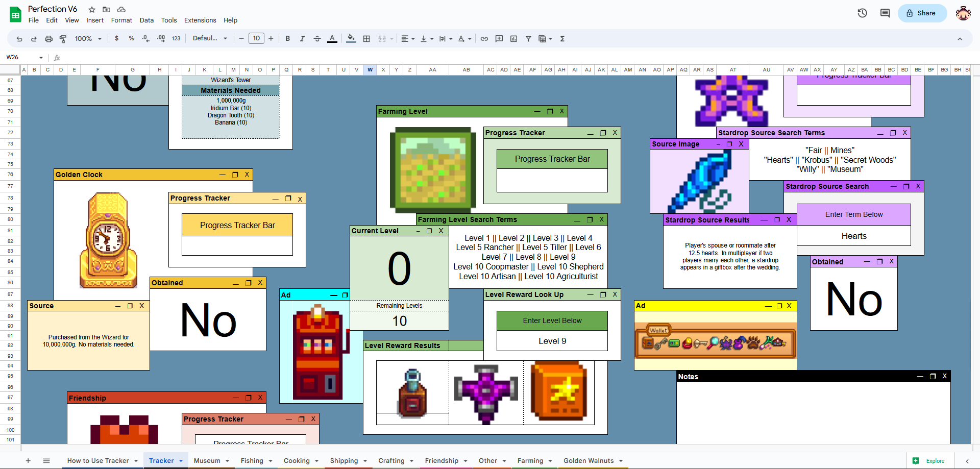
Task: Toggle italic formatting
Action: tap(302, 39)
